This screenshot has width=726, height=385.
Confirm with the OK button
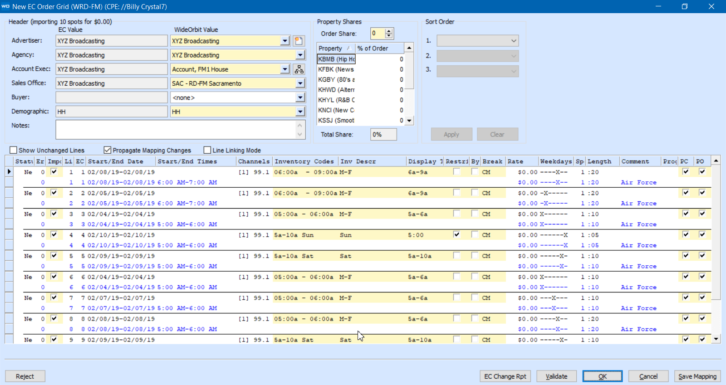602,376
